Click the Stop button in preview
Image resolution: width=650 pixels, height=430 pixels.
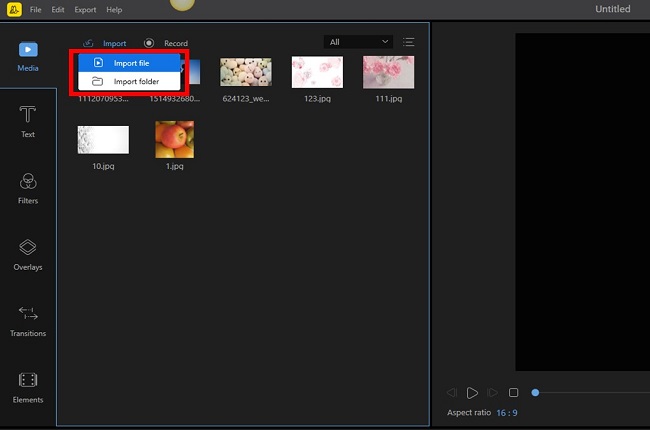(513, 392)
